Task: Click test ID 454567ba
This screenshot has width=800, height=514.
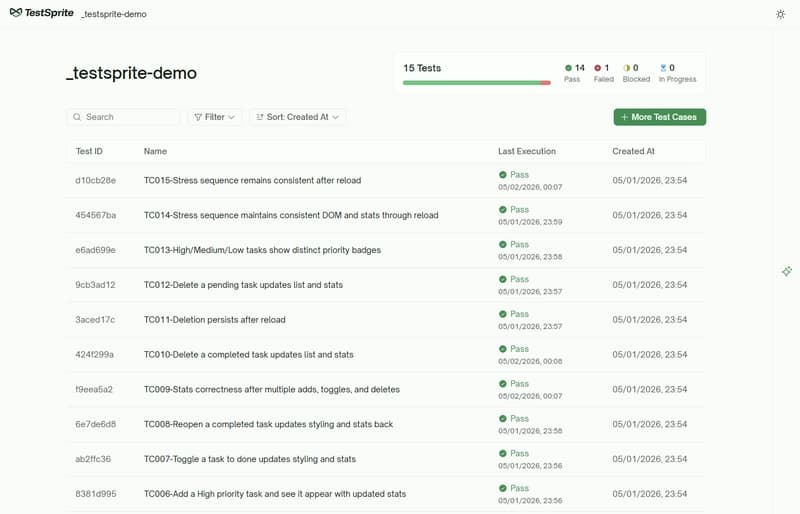Action: (x=95, y=215)
